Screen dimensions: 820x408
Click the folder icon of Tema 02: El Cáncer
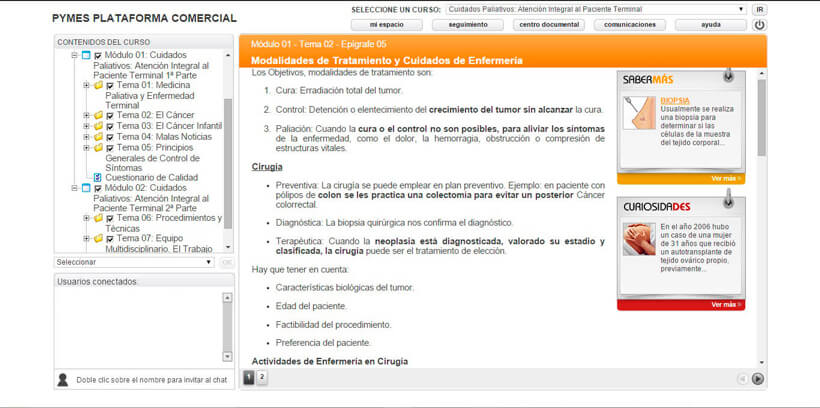[98, 115]
